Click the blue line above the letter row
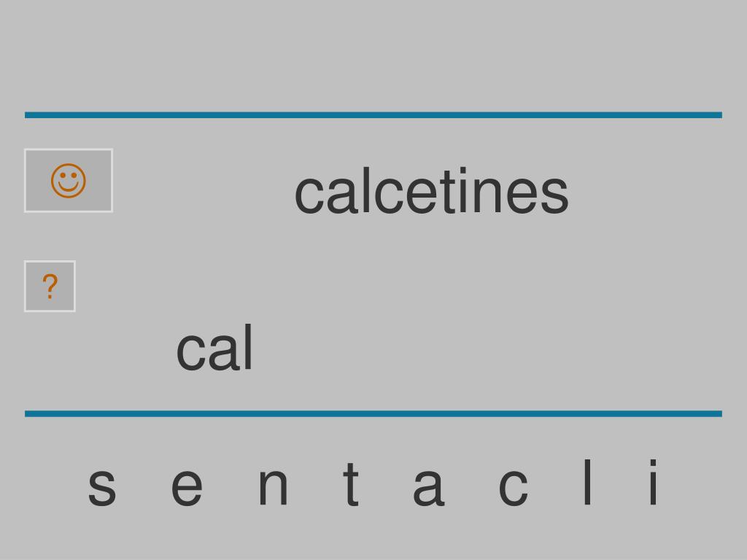 (373, 413)
